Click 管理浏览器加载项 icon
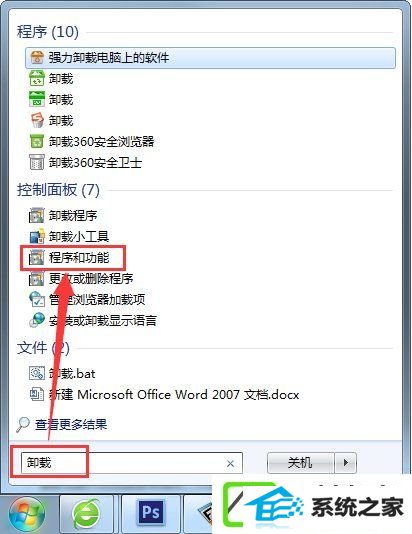Screen dimensions: 412x534 click(x=37, y=299)
